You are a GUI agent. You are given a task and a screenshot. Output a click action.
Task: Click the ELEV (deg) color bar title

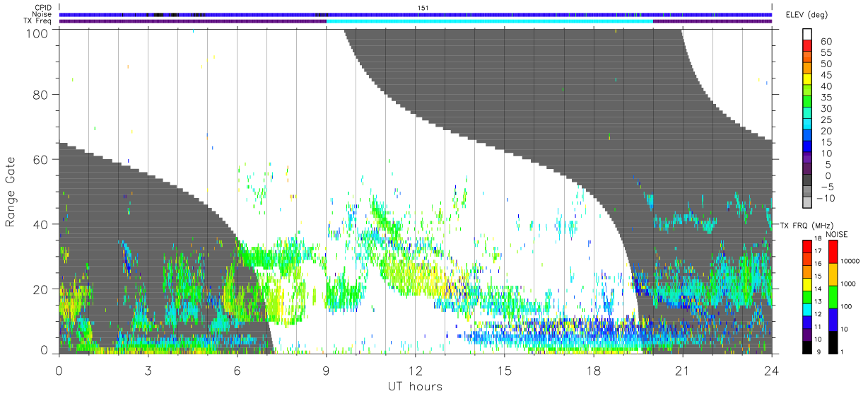pyautogui.click(x=807, y=14)
